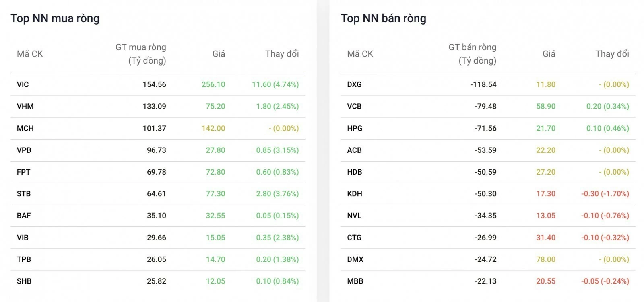Click VHM net buy value 133.09

tap(155, 106)
